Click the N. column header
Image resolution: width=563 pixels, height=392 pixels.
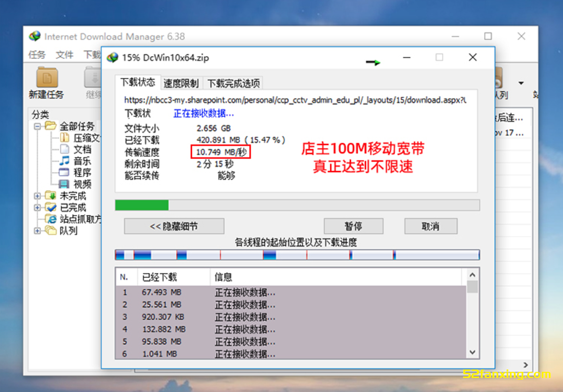(127, 277)
